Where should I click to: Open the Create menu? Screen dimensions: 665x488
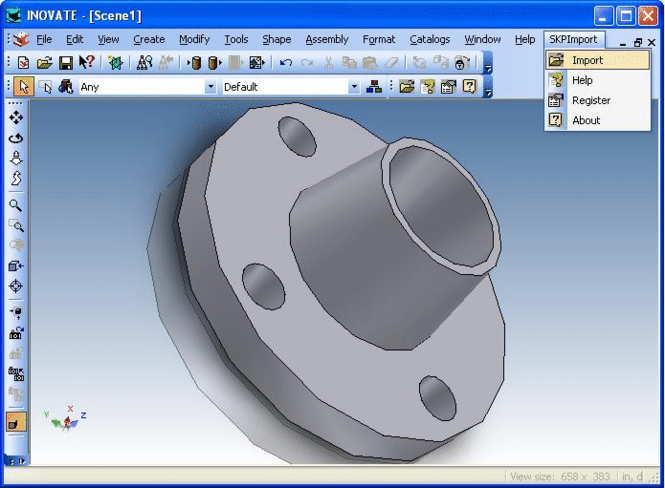[149, 39]
